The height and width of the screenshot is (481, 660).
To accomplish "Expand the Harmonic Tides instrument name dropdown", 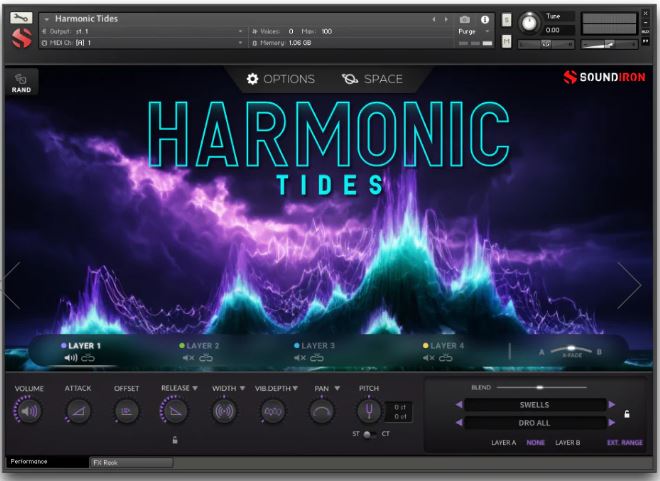I will click(x=47, y=19).
